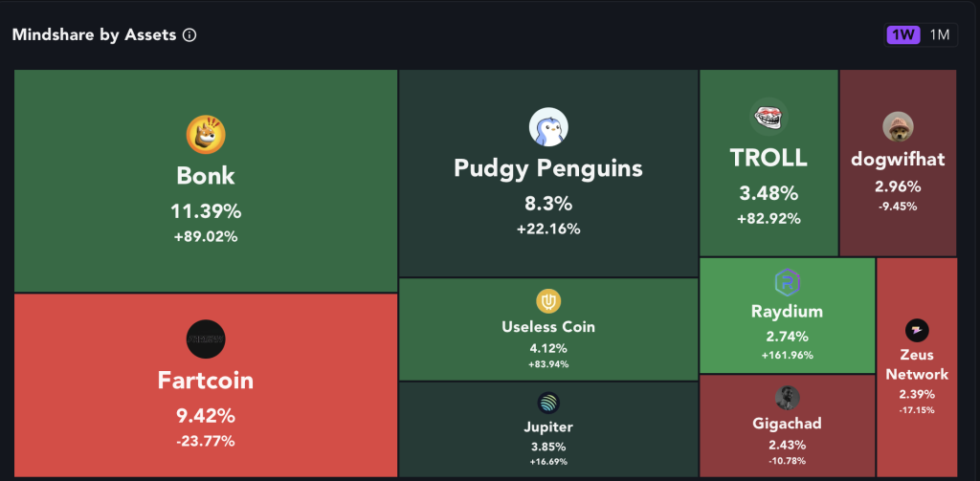This screenshot has height=481, width=980.
Task: Select the Fartcoin name label
Action: pyautogui.click(x=206, y=381)
